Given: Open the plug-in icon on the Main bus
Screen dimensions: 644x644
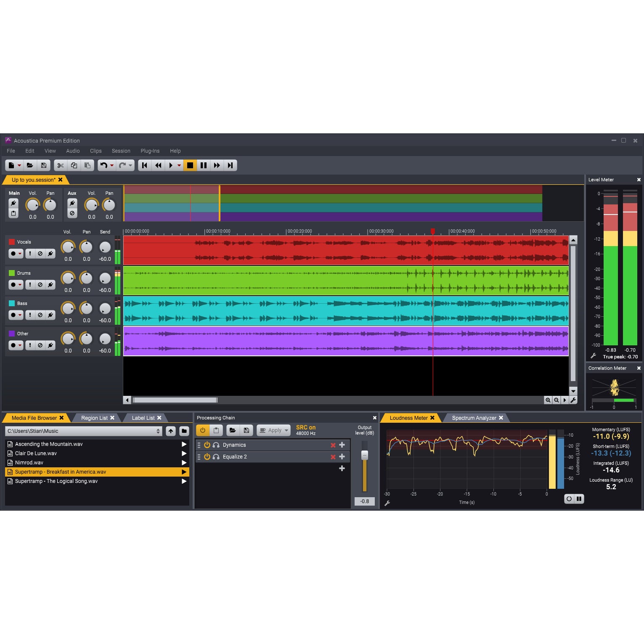Looking at the screenshot, I should click(13, 203).
